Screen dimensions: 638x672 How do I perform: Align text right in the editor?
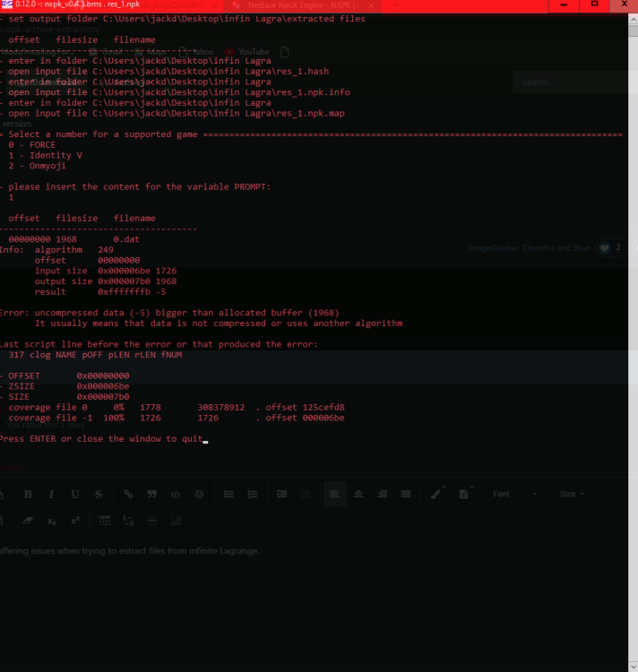click(x=382, y=494)
